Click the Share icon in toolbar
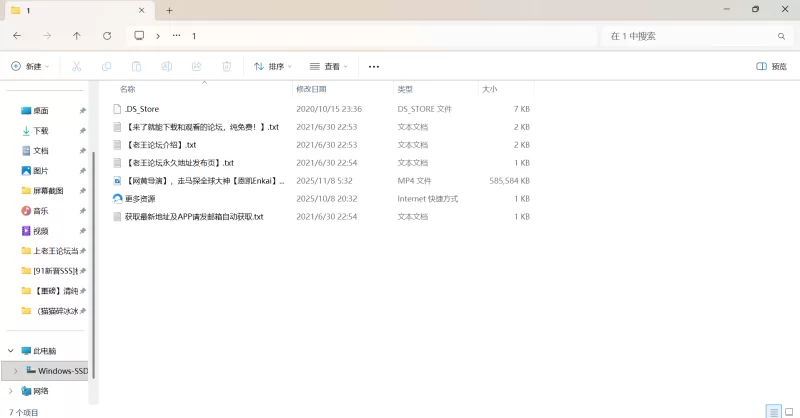800x418 pixels. click(196, 66)
